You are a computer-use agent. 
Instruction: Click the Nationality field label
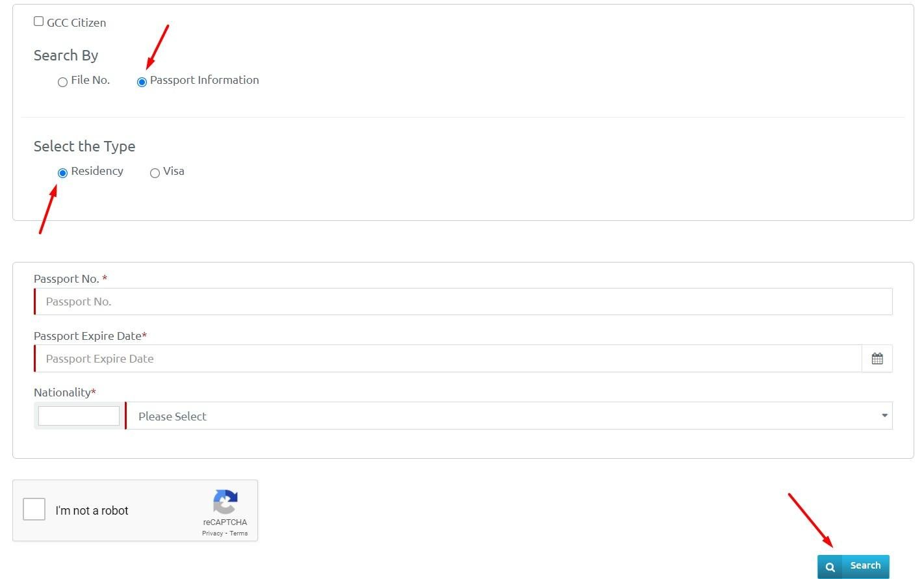(x=62, y=392)
